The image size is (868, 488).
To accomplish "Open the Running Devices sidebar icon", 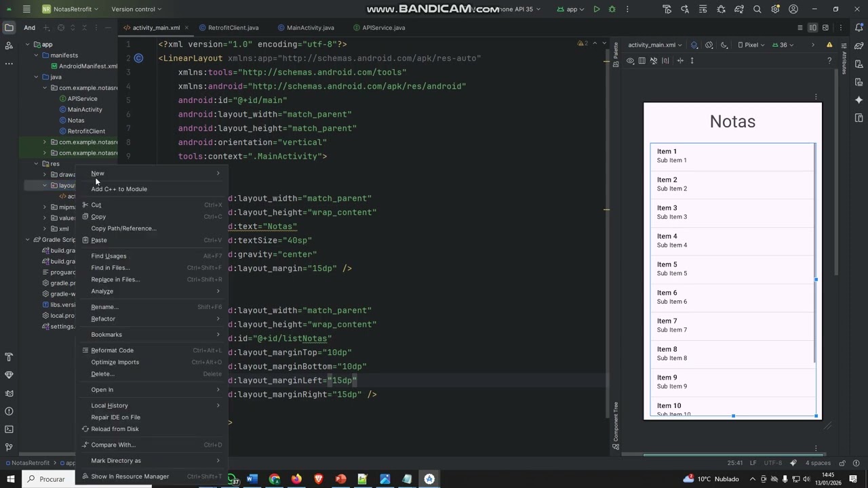I will (859, 118).
